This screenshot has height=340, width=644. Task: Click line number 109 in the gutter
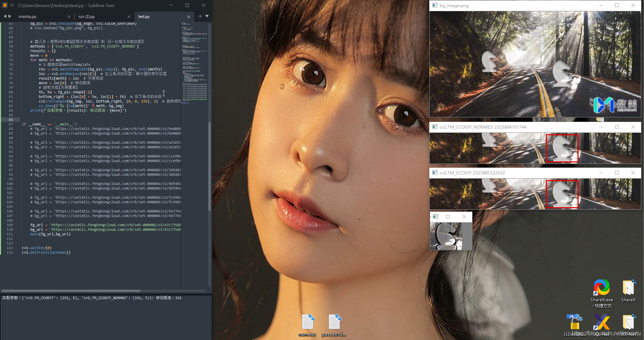(x=10, y=225)
